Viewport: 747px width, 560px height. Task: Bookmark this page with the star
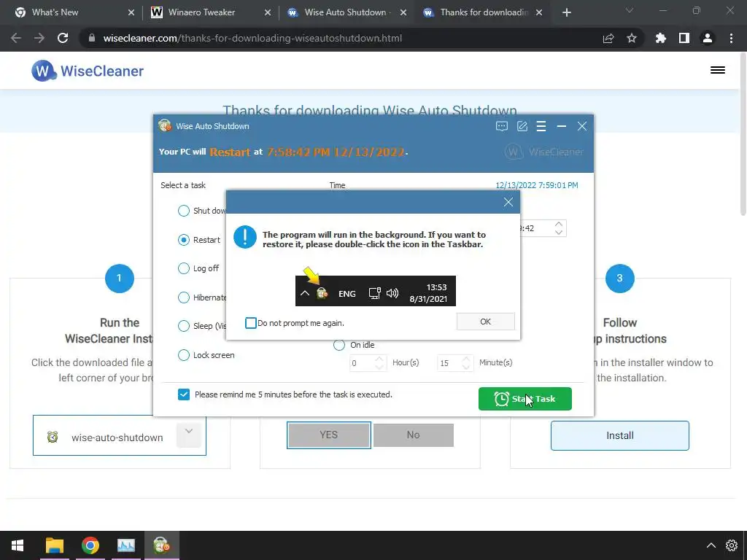coord(632,38)
